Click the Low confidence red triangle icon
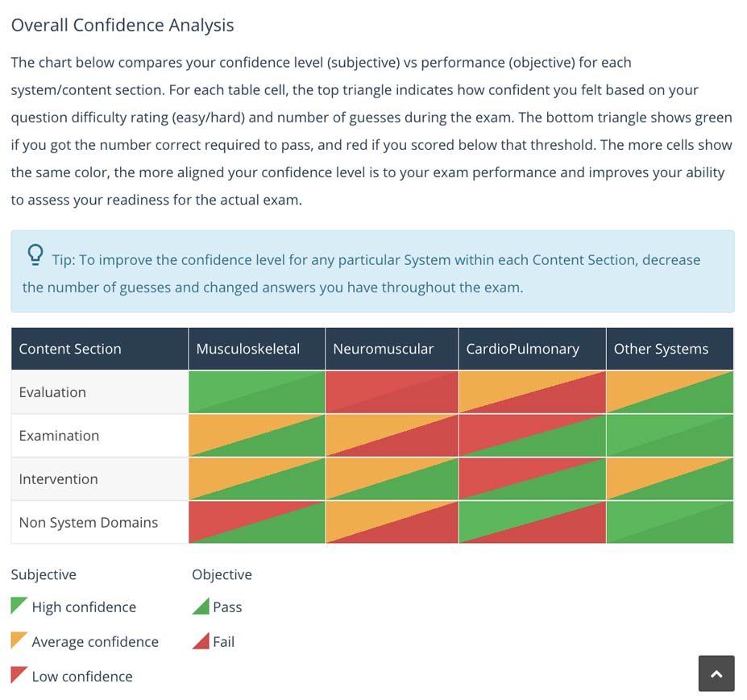 [x=19, y=675]
